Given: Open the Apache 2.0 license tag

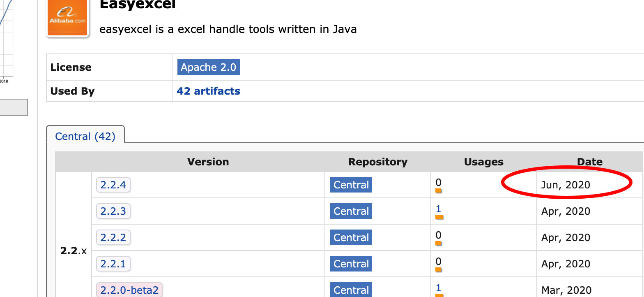Looking at the screenshot, I should point(208,67).
